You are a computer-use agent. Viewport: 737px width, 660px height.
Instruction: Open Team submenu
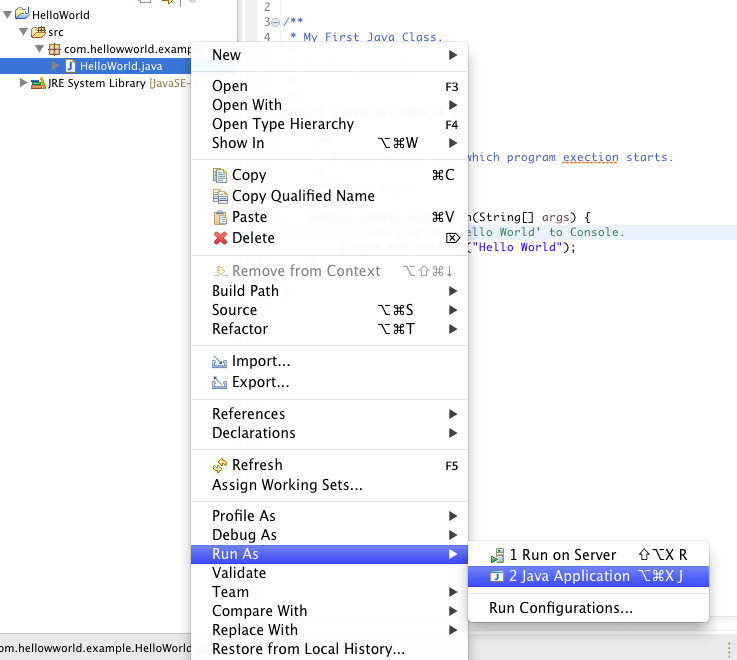pyautogui.click(x=329, y=592)
